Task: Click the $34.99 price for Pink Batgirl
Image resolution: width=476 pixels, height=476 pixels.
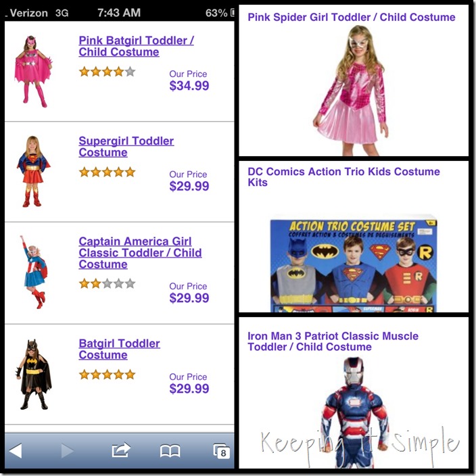Action: click(x=189, y=86)
